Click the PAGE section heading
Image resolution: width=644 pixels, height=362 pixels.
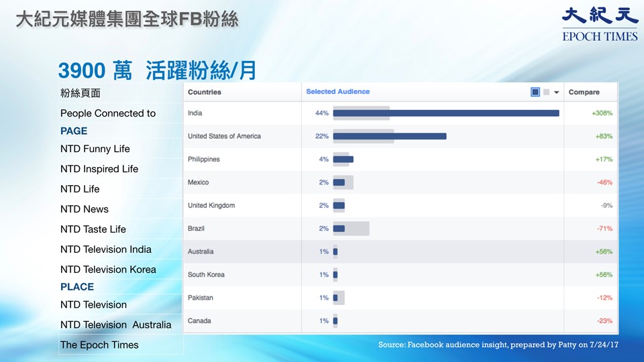[x=74, y=131]
